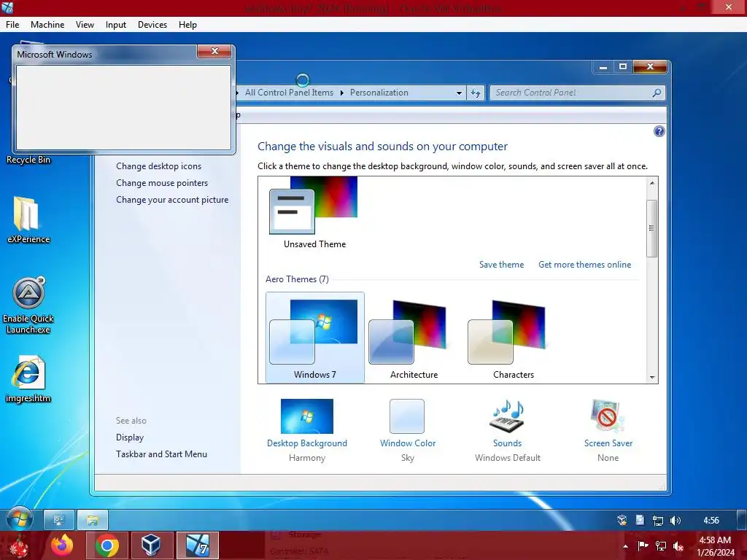Click the host clock showing 4:58 AM
The width and height of the screenshot is (747, 560).
(715, 546)
